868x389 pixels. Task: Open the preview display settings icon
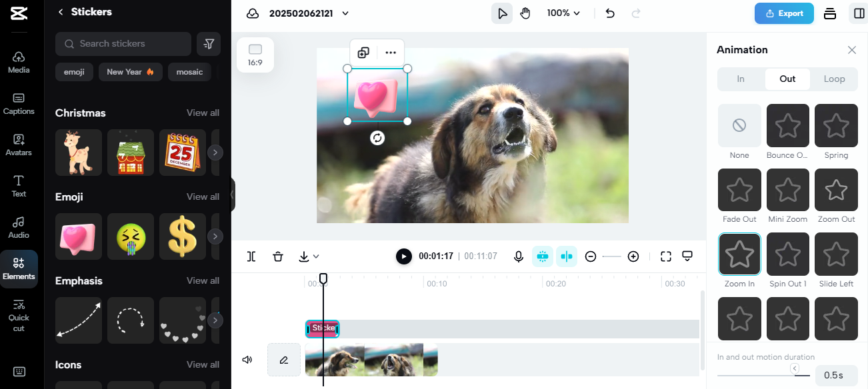(x=688, y=256)
